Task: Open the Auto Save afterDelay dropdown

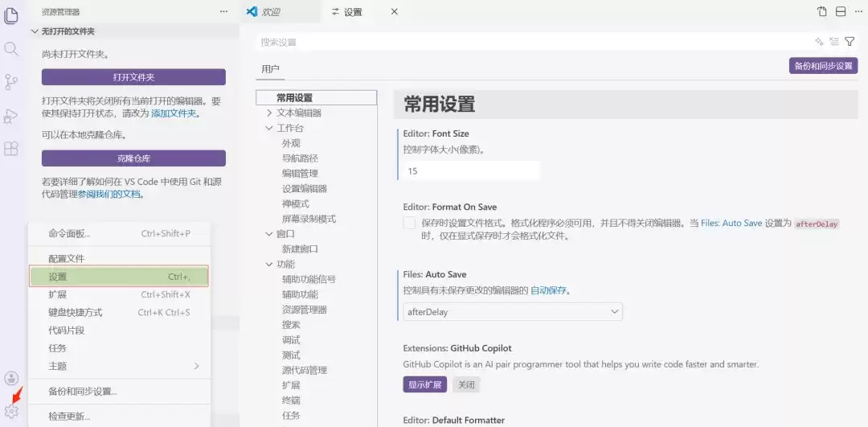Action: [513, 312]
